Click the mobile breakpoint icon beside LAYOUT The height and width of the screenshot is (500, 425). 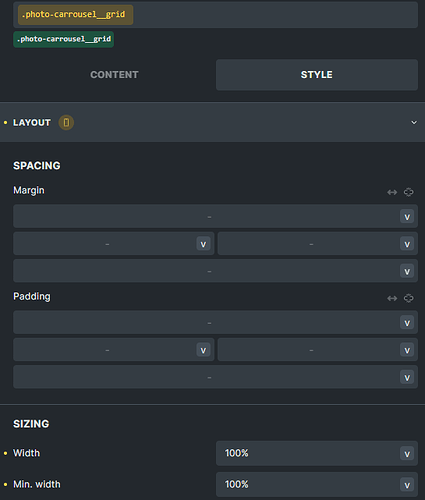66,123
